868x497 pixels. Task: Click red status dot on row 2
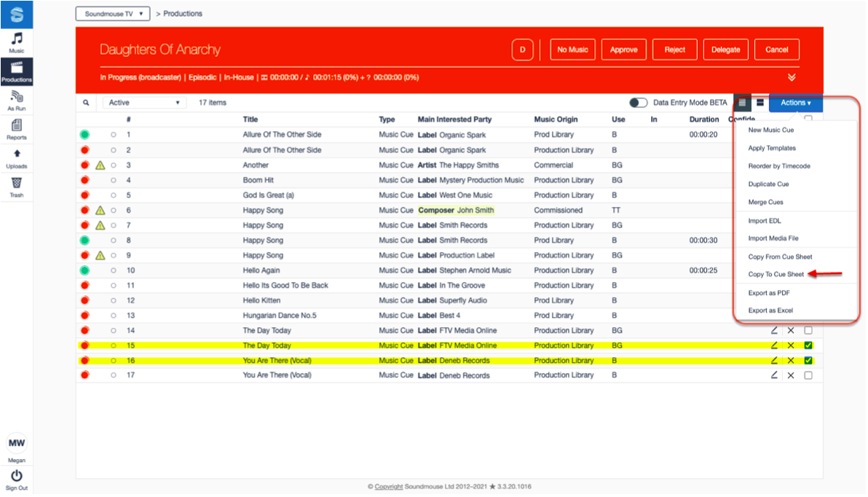84,149
